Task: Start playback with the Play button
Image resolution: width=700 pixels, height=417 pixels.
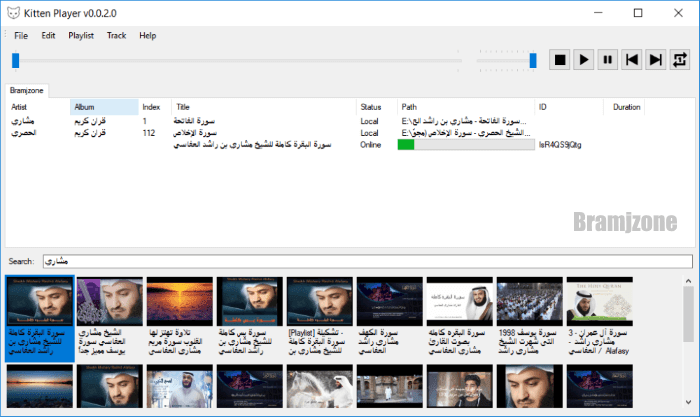Action: [x=583, y=60]
